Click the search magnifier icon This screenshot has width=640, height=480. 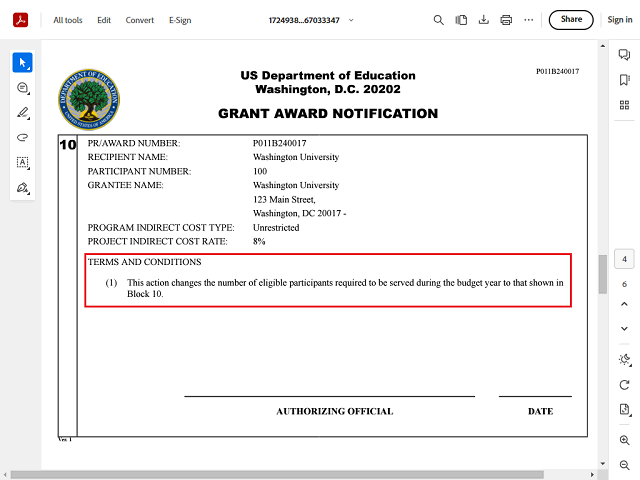coord(438,20)
